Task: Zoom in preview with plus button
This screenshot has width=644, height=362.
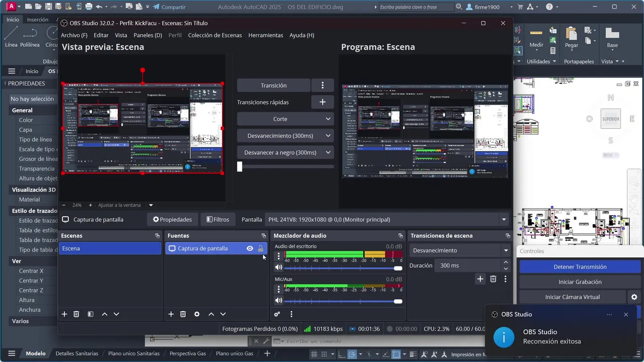Action: 91,205
